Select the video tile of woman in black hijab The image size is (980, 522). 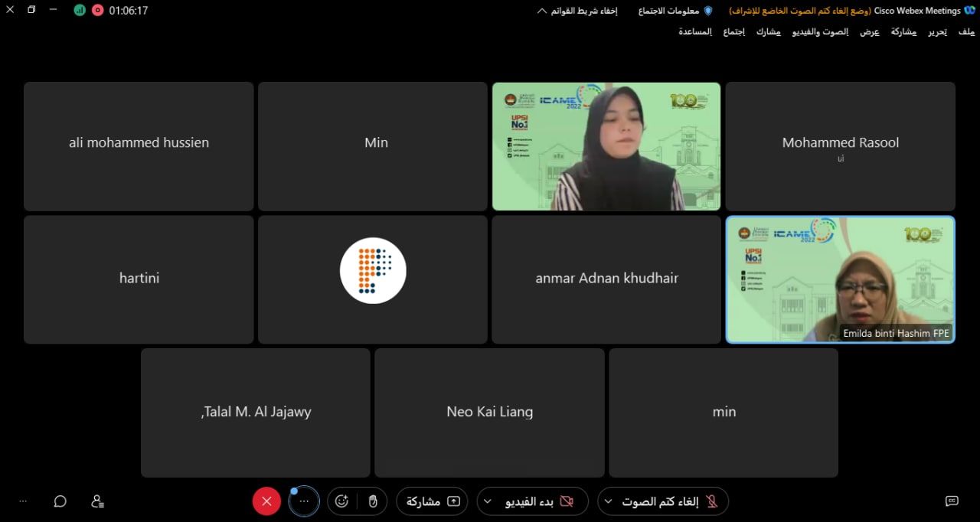(x=606, y=146)
